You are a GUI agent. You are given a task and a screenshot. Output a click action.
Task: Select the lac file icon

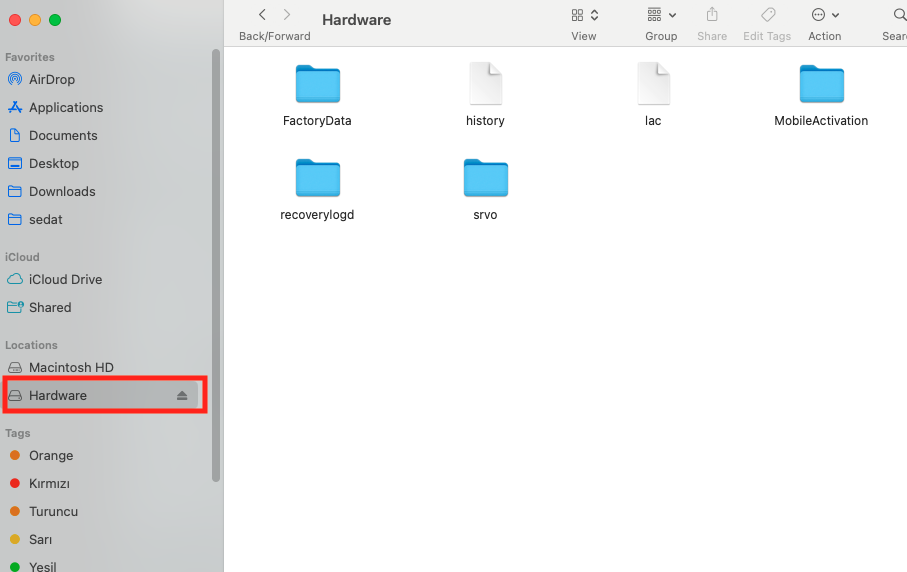(x=653, y=85)
